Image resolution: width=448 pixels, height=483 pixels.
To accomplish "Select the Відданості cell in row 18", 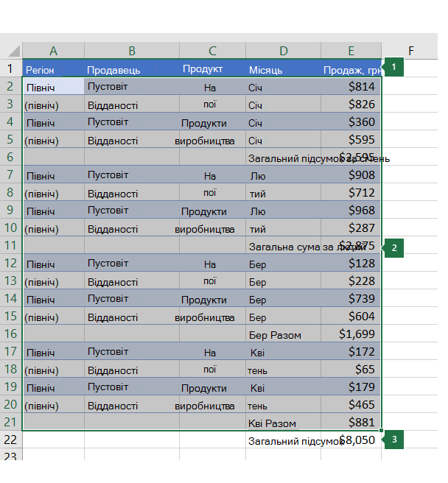I will 132,369.
